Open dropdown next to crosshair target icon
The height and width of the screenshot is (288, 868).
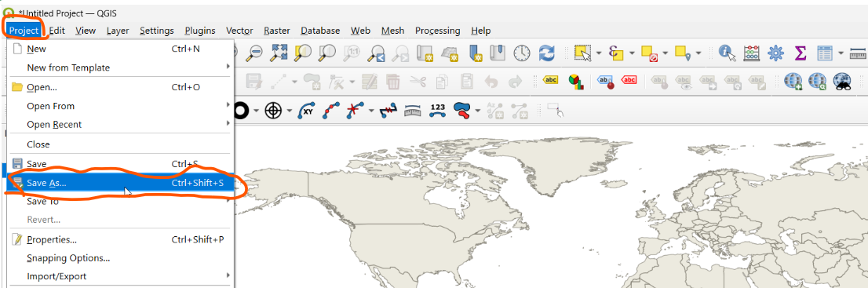[x=290, y=111]
